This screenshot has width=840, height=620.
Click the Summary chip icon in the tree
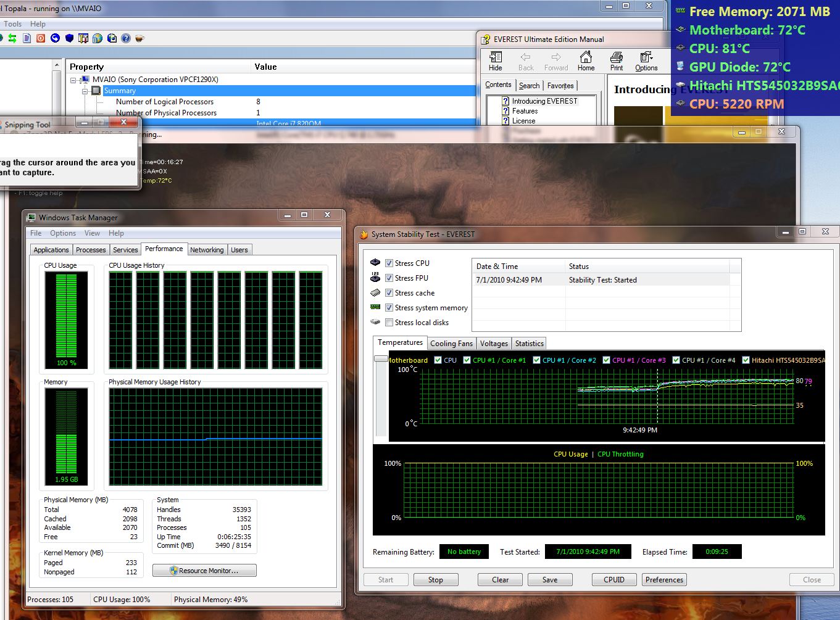[96, 91]
